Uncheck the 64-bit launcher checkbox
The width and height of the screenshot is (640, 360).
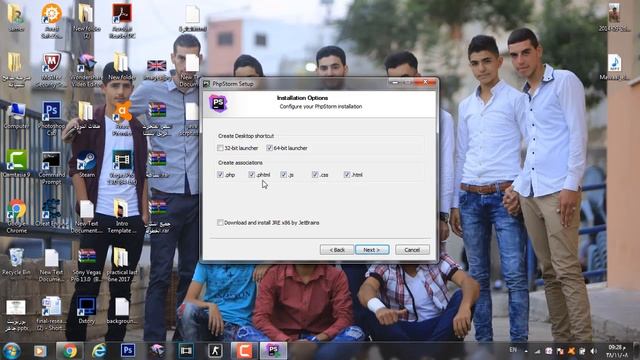[269, 148]
